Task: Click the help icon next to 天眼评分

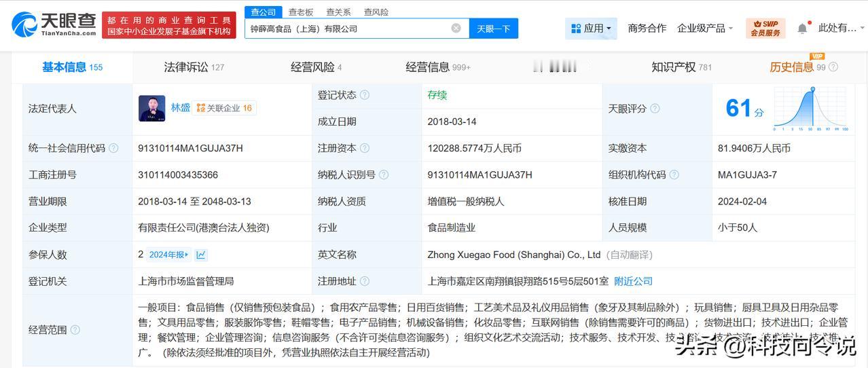Action: (x=655, y=109)
